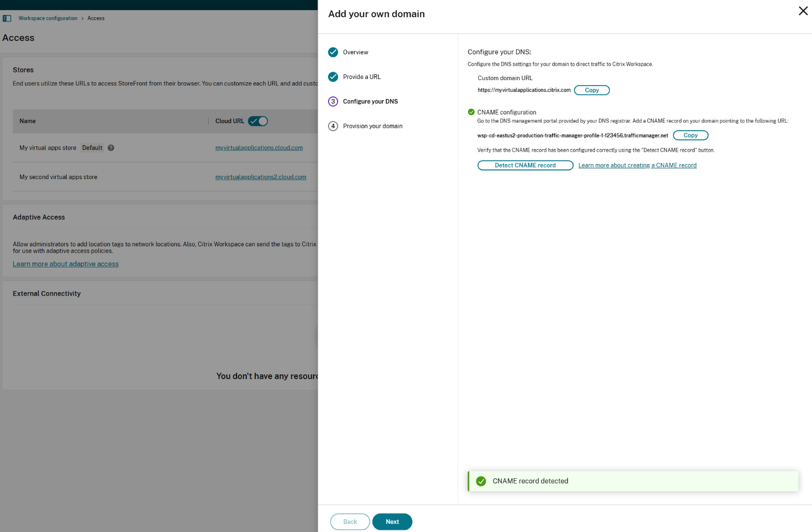Select the Configure your DNS step

click(x=371, y=102)
